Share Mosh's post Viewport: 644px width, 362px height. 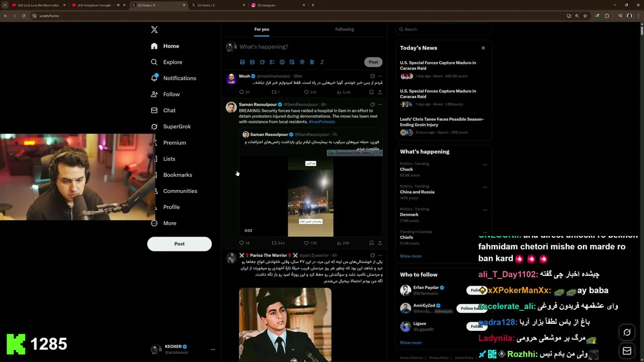380,92
